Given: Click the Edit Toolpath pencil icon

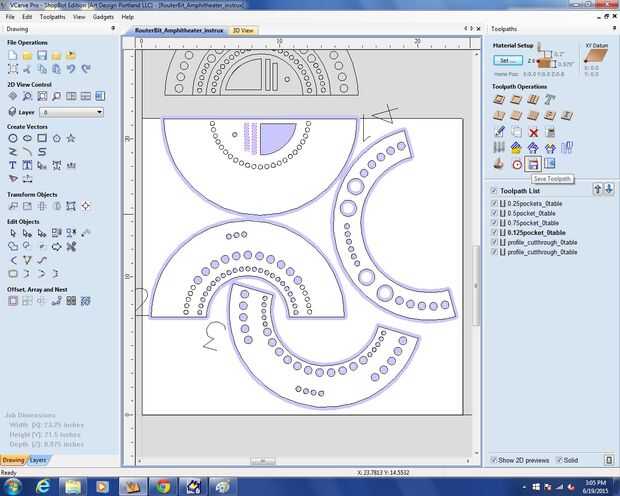Looking at the screenshot, I should 499,132.
